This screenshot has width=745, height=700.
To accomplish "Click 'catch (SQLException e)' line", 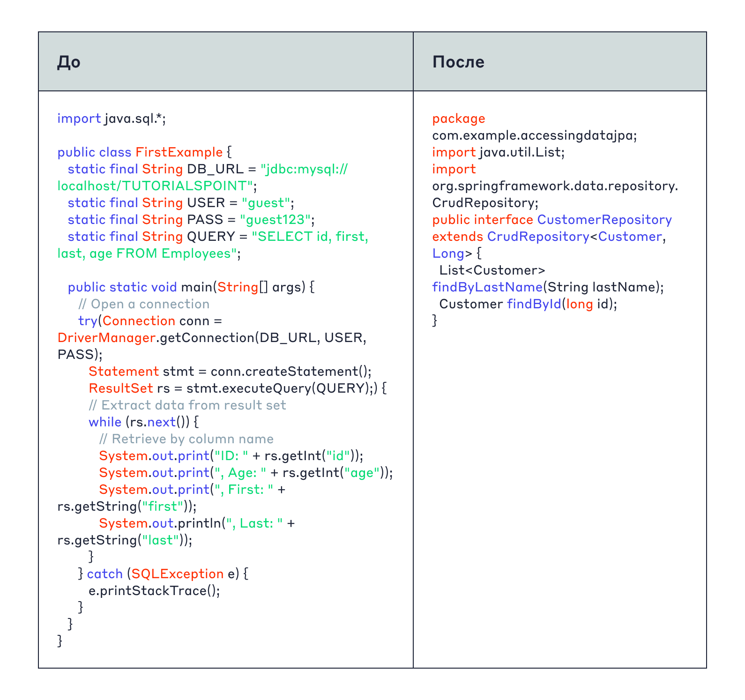I will click(164, 574).
